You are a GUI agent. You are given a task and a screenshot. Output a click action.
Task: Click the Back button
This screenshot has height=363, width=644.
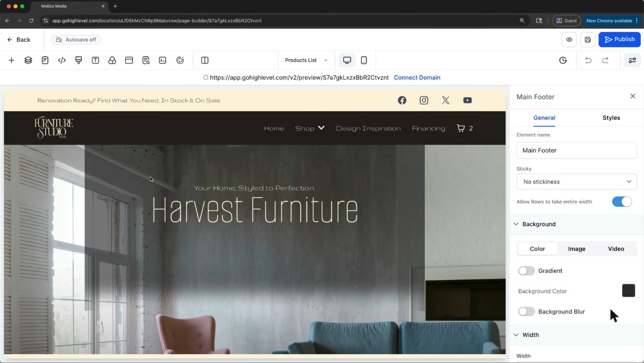19,40
